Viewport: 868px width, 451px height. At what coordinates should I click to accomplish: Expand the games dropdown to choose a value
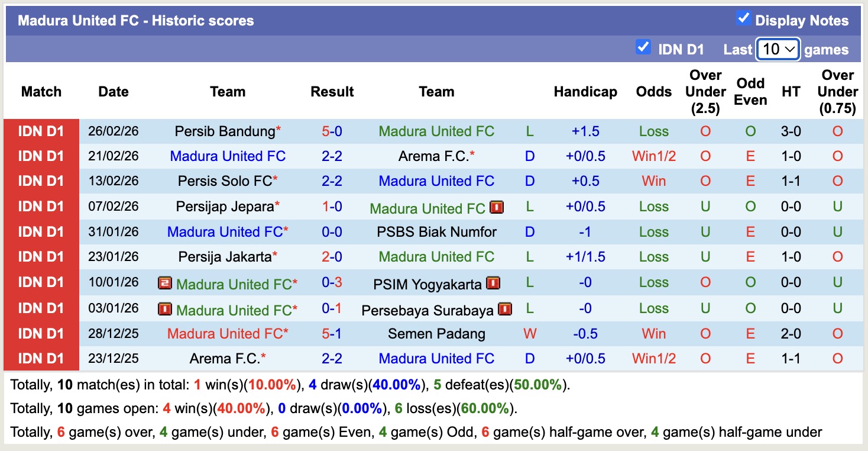[778, 48]
